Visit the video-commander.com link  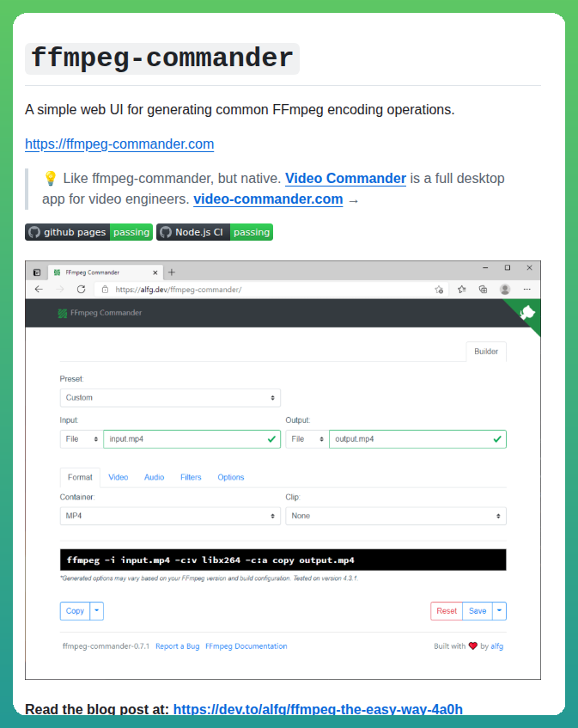pos(268,199)
